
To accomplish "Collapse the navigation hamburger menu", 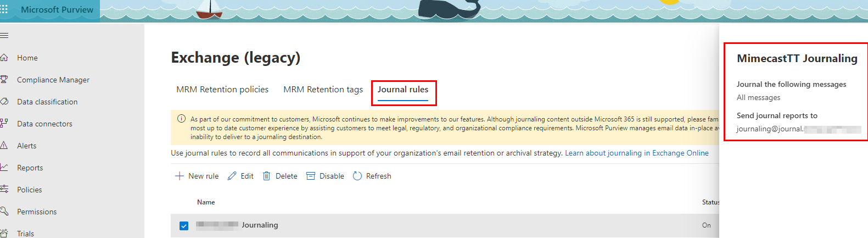I will [4, 36].
